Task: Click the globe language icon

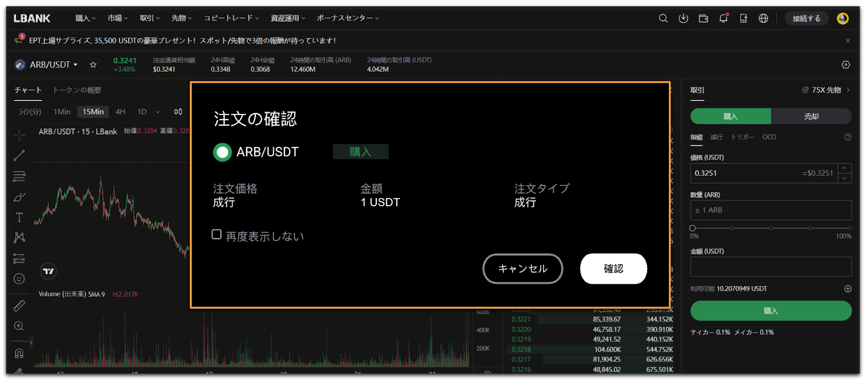Action: (x=763, y=18)
